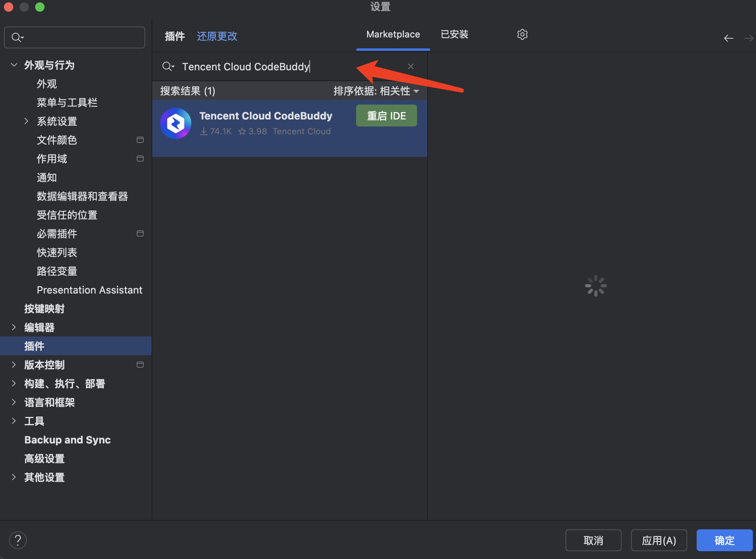This screenshot has width=756, height=559.
Task: Confirm settings with the 确定 button
Action: 724,540
